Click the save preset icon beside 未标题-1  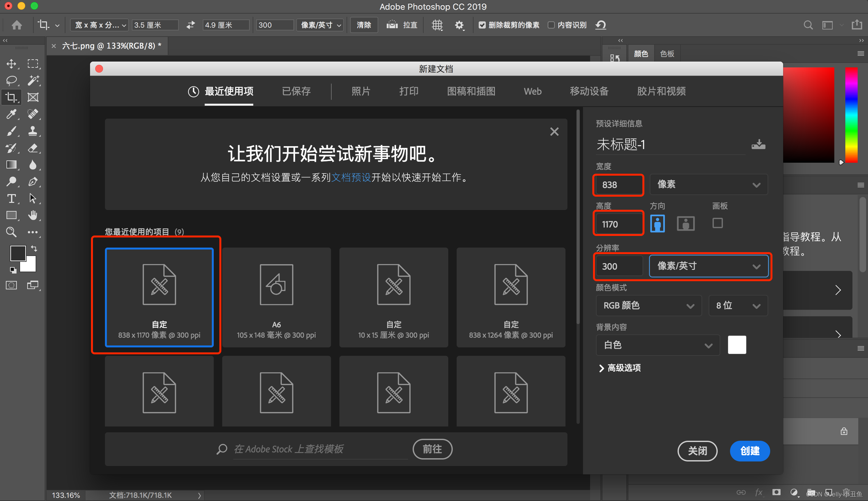click(758, 144)
